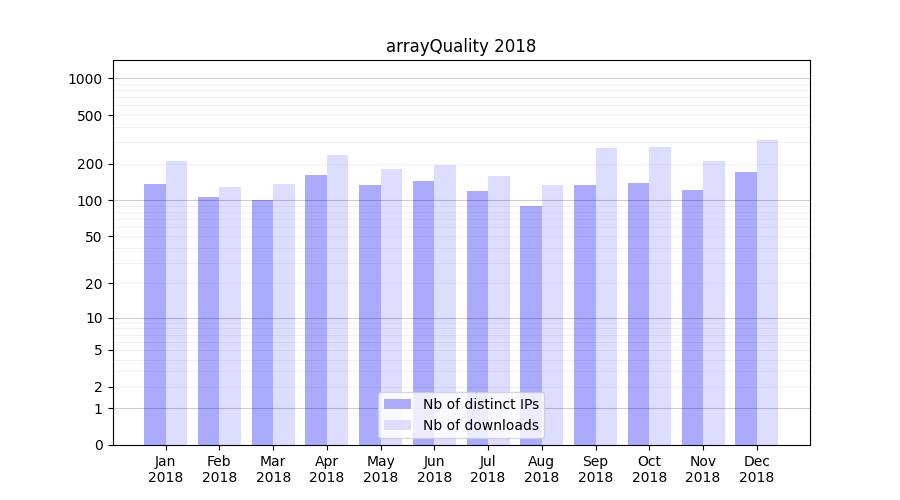Click the 'Nb of distinct IPs' legend swatch
The image size is (900, 500).
pos(397,404)
